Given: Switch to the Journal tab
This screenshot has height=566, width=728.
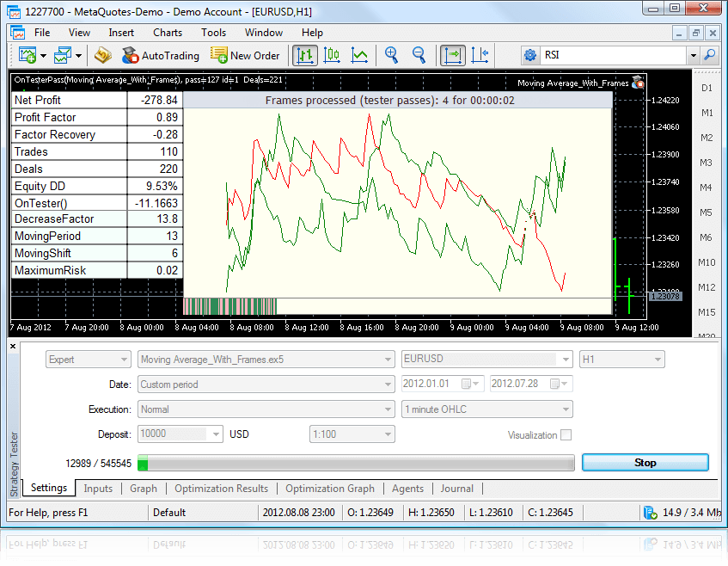Looking at the screenshot, I should 457,489.
